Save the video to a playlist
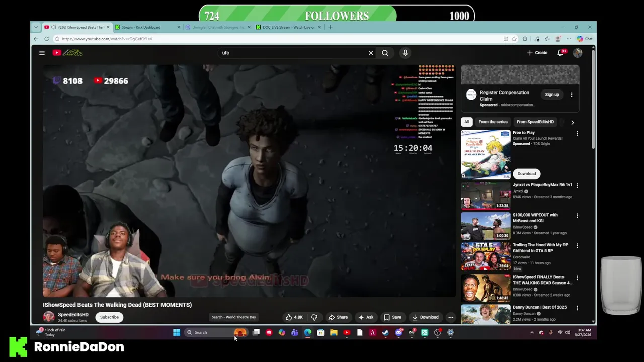This screenshot has height=362, width=644. point(392,317)
